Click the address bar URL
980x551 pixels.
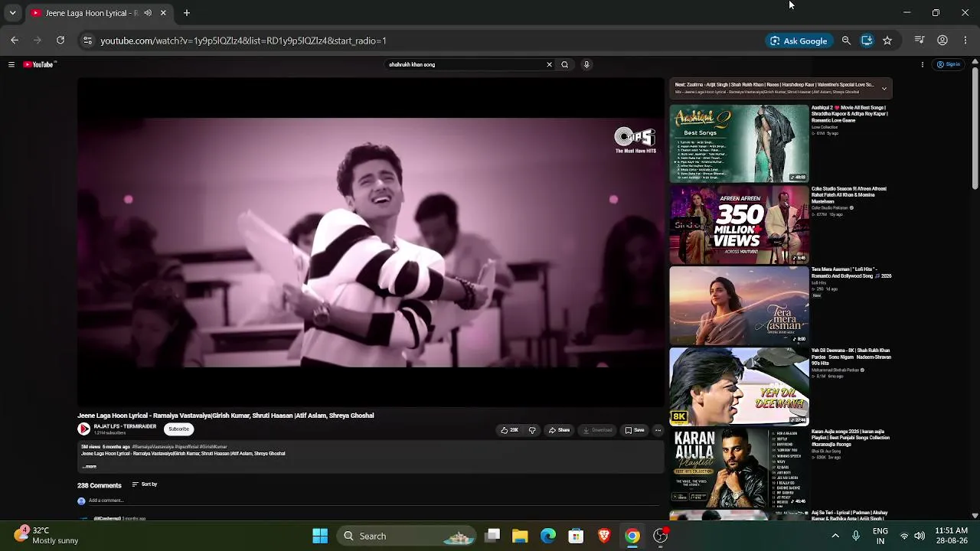243,41
